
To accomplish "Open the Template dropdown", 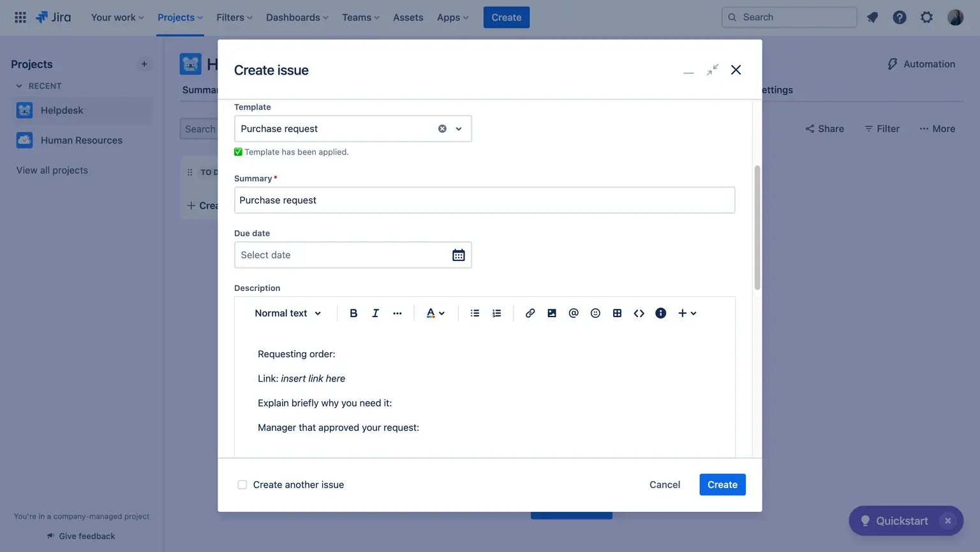I will (458, 129).
